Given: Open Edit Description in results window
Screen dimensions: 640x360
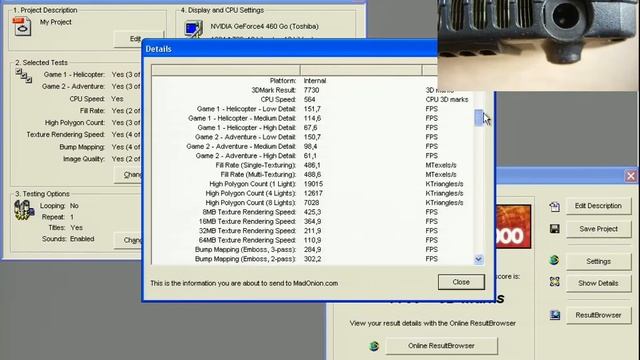Looking at the screenshot, I should pos(598,206).
